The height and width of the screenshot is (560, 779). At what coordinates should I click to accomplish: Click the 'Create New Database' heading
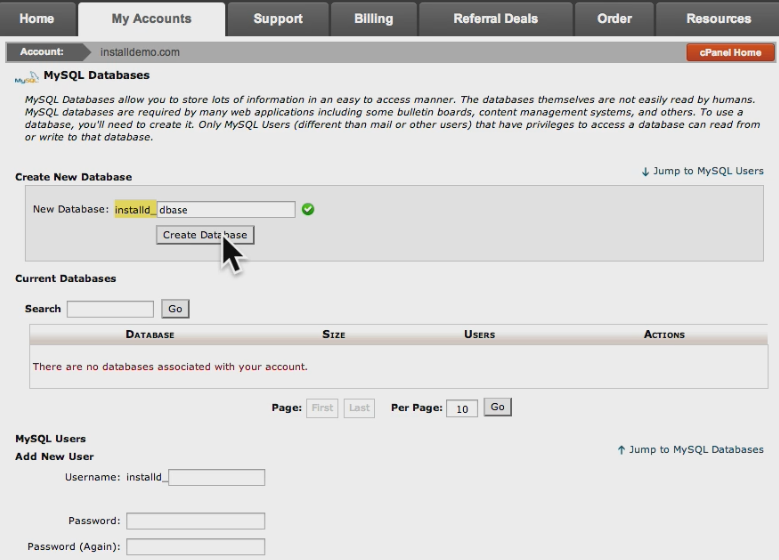pos(74,177)
